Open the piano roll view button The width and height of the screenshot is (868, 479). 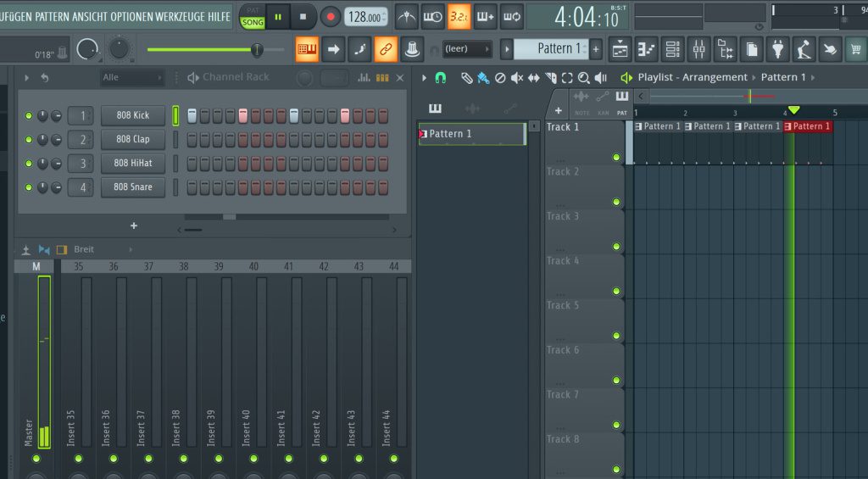tap(647, 49)
